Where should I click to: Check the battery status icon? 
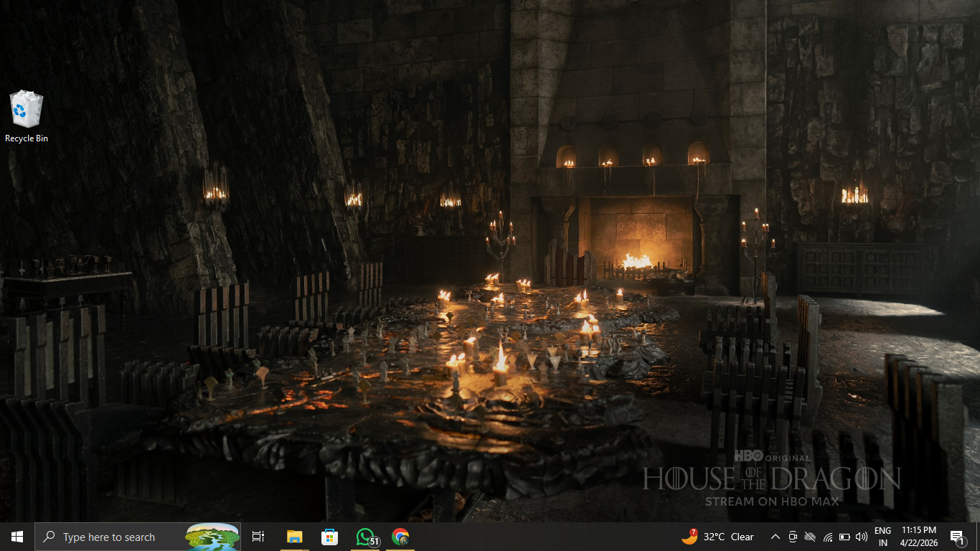844,537
